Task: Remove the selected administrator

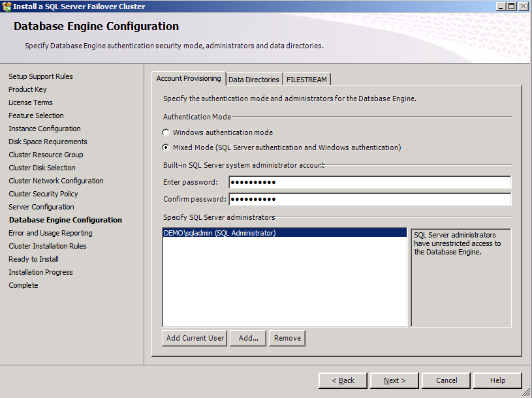Action: point(287,339)
